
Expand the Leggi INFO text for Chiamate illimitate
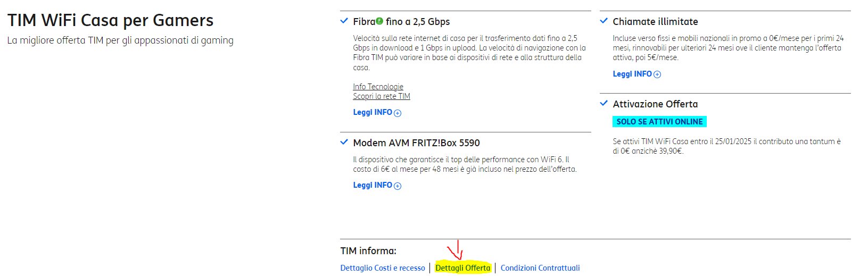632,74
